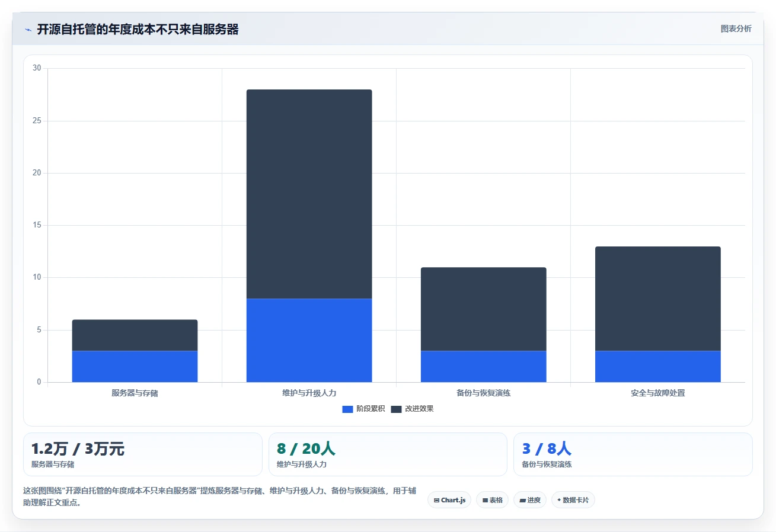
Task: Click the Chart.js tag chip
Action: (449, 500)
